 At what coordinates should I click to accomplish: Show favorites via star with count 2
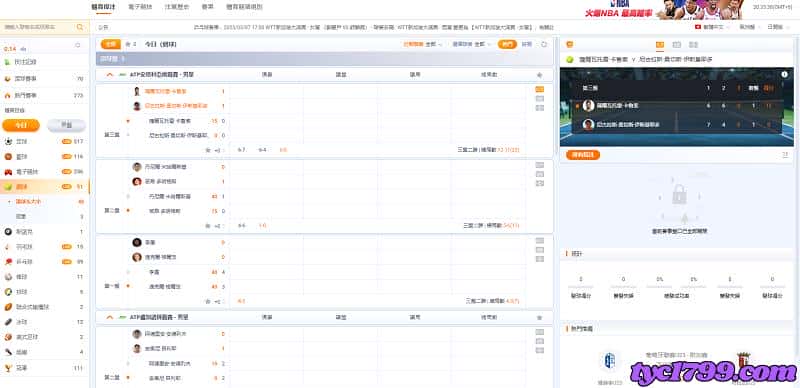[131, 44]
